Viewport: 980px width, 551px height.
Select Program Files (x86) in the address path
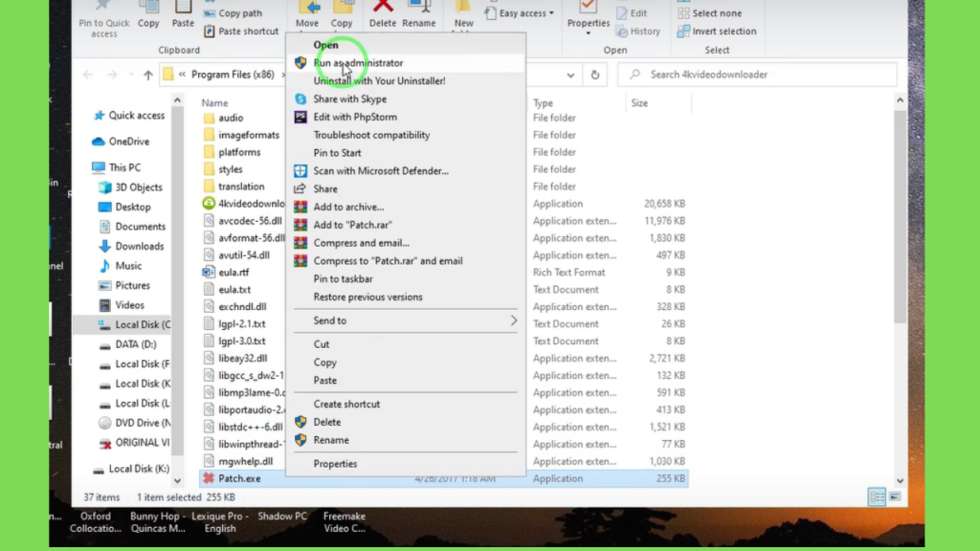coord(233,75)
